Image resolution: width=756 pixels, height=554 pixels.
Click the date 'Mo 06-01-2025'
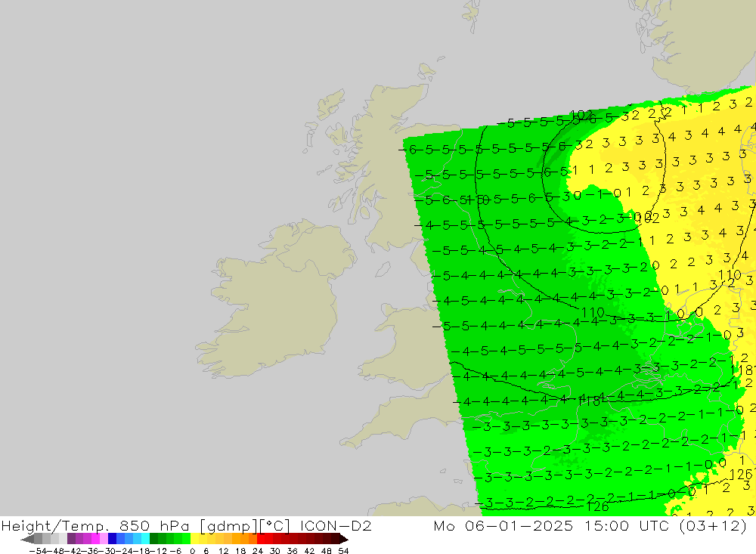coord(503,525)
